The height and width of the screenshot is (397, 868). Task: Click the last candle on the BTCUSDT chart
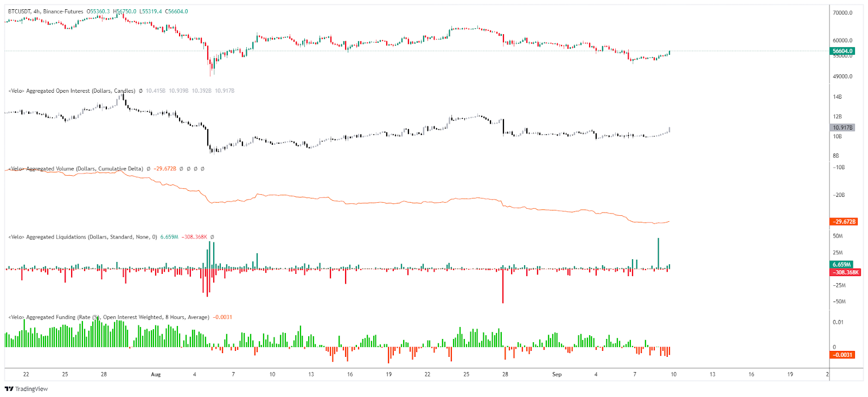click(670, 52)
